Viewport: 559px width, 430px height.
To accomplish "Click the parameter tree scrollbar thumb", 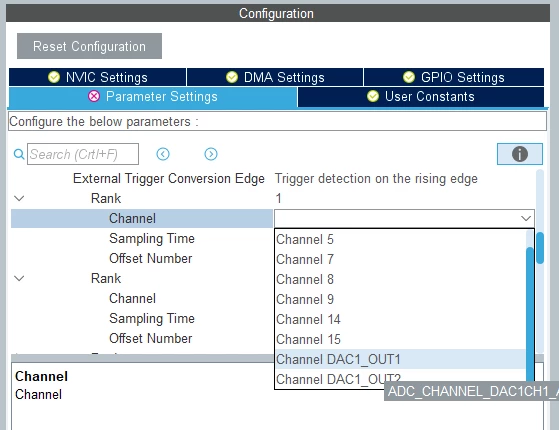I will pos(540,248).
